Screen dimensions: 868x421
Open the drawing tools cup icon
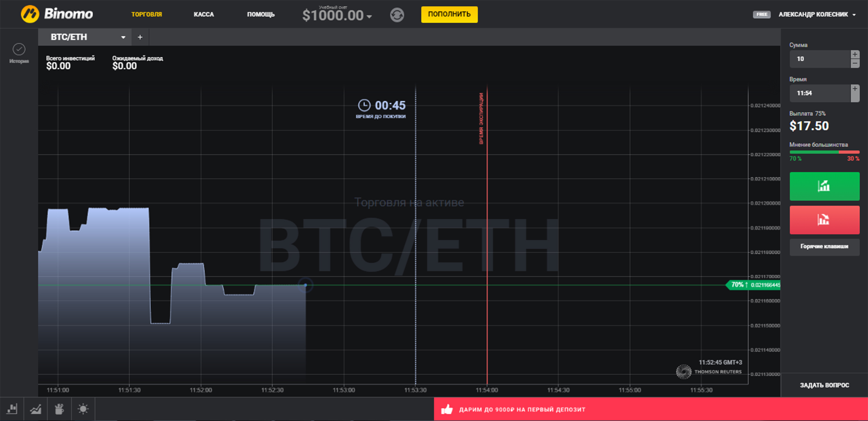pyautogui.click(x=59, y=409)
